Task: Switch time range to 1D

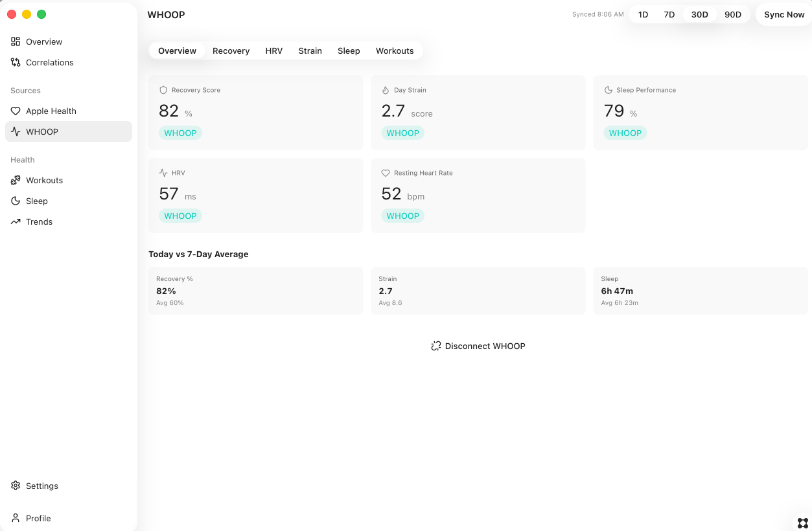Action: coord(643,14)
